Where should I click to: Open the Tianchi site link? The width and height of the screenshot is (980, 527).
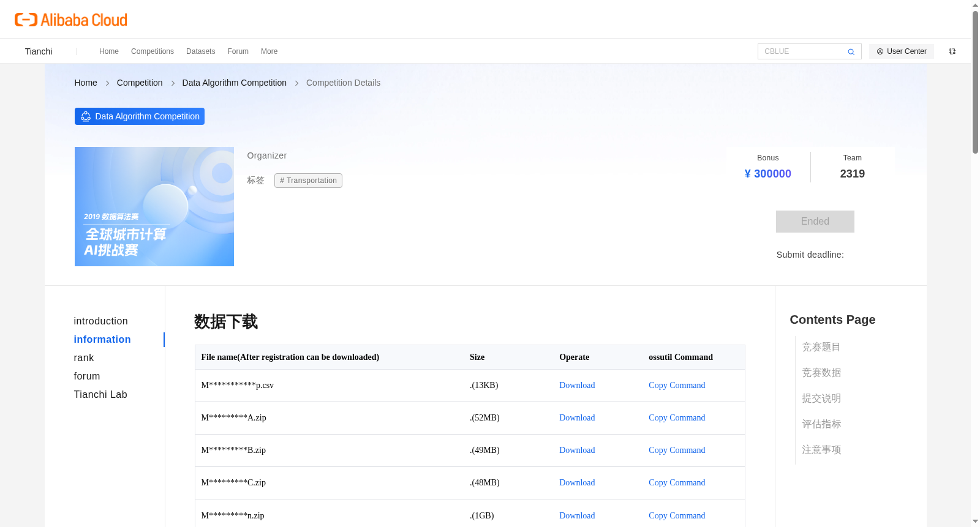(39, 51)
